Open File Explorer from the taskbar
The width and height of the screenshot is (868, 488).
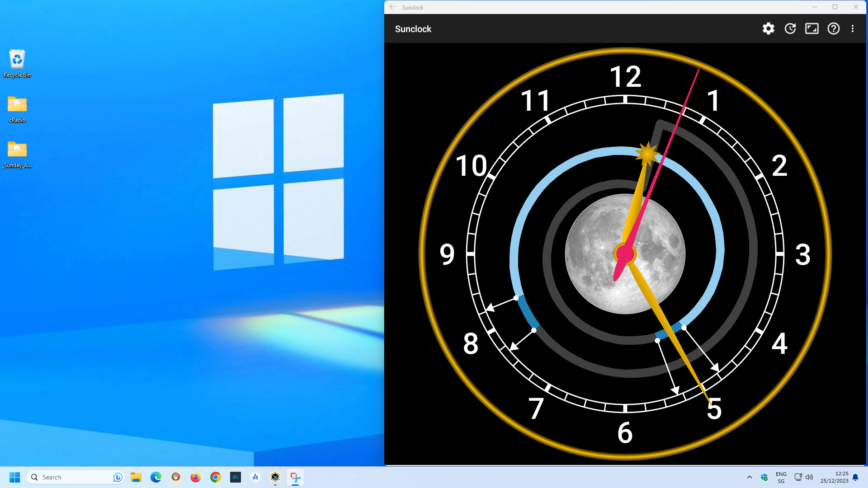pyautogui.click(x=136, y=477)
